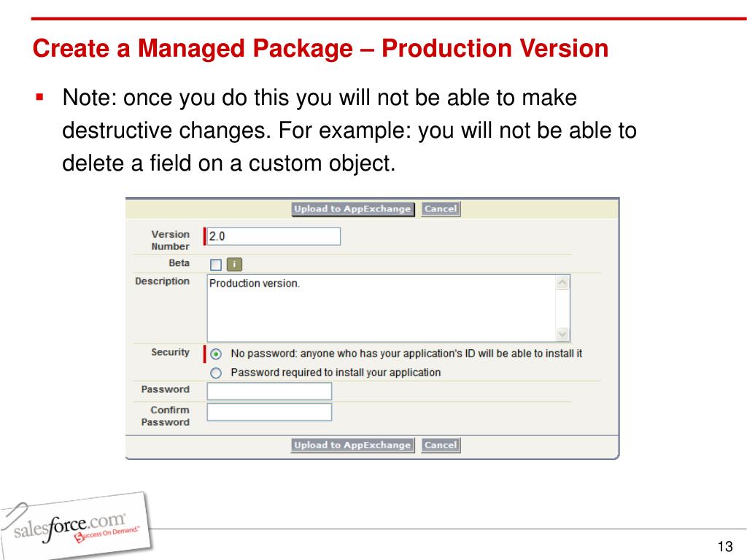The height and width of the screenshot is (560, 747).
Task: Focus the Confirm Password field
Action: point(269,412)
